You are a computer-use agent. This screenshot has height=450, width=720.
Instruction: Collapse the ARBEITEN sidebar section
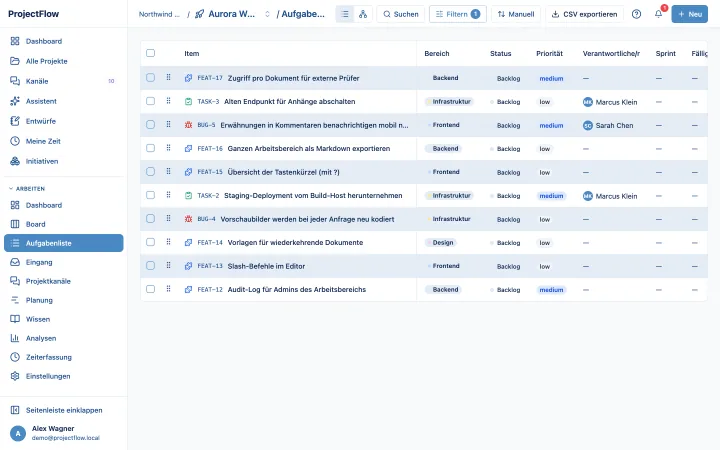pos(27,189)
